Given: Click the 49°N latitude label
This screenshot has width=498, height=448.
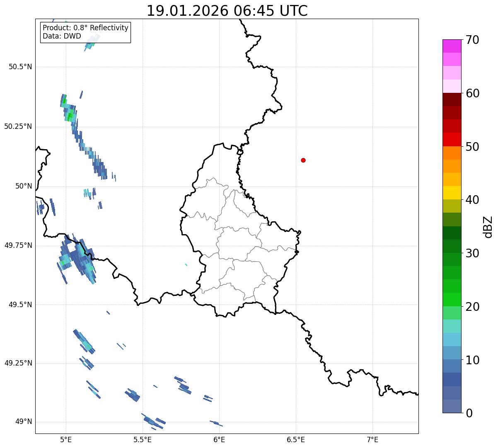Looking at the screenshot, I should click(x=24, y=422).
